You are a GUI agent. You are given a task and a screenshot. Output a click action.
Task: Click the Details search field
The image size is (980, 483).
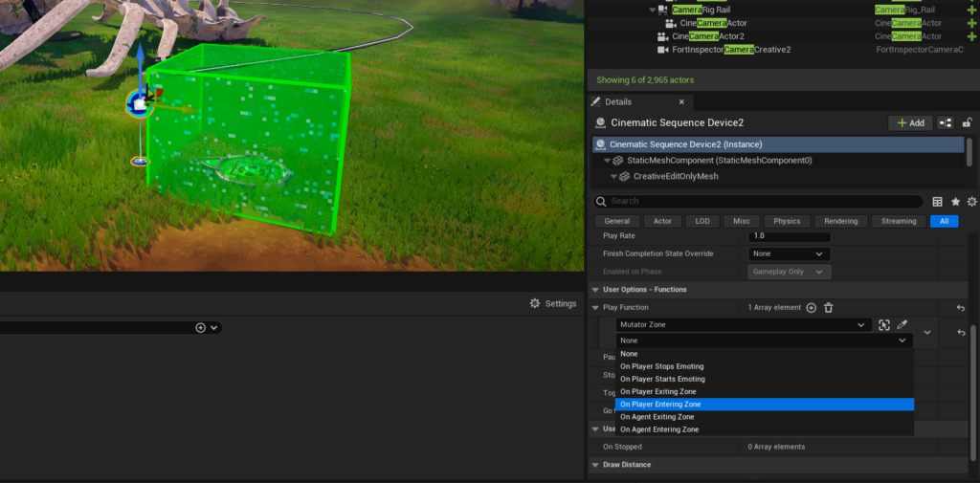coord(758,201)
